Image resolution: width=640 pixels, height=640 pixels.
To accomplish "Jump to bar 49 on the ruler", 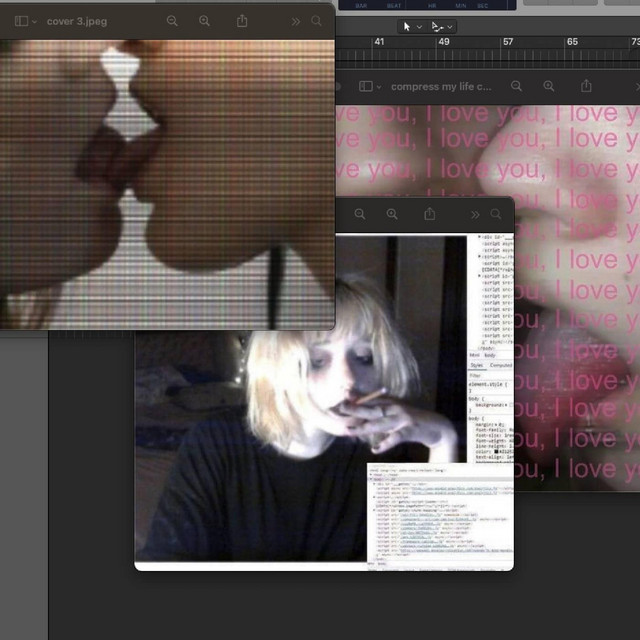I will pyautogui.click(x=444, y=42).
